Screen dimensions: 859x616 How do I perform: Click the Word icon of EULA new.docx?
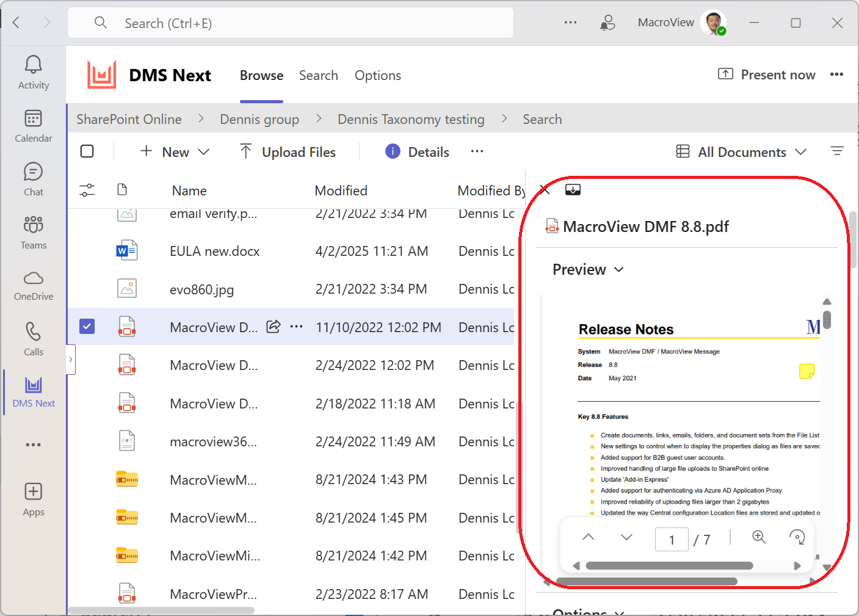(x=127, y=250)
